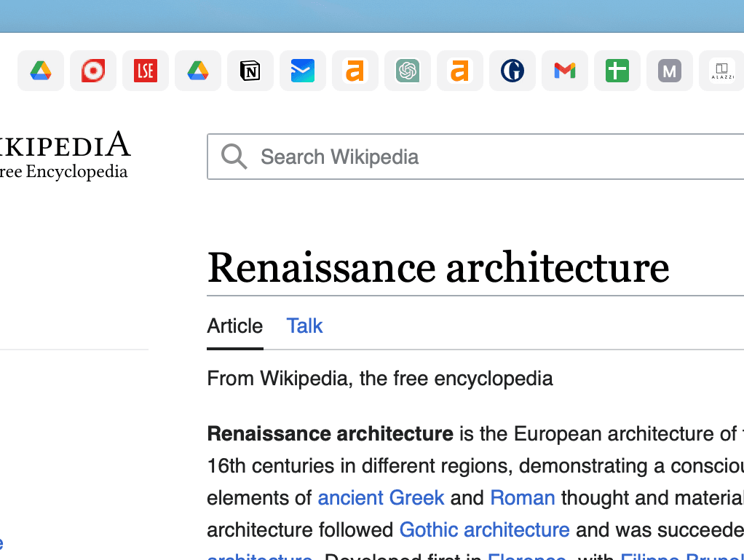Launch Gmail from the bookmarks bar
This screenshot has height=560, width=744.
click(x=565, y=71)
